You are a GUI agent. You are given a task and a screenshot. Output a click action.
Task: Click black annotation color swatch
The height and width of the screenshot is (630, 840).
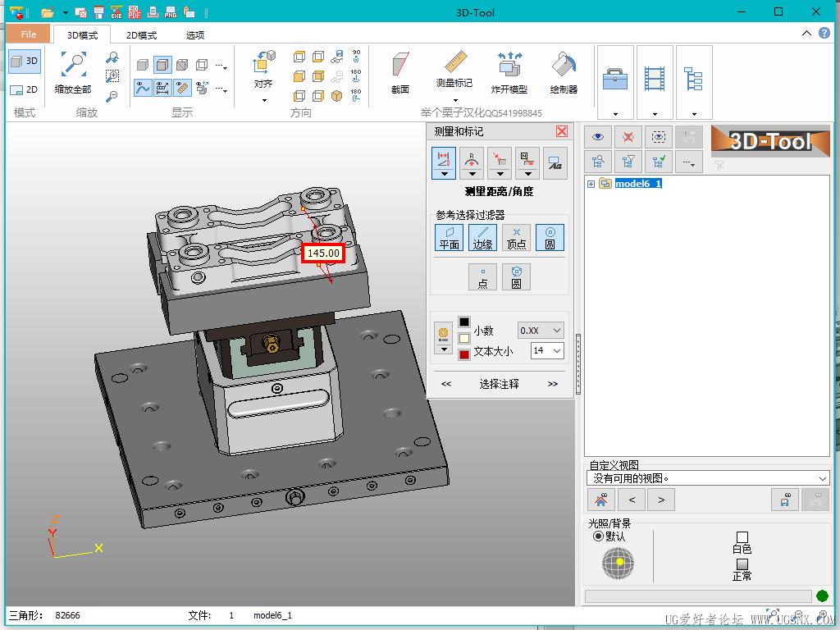click(x=464, y=322)
